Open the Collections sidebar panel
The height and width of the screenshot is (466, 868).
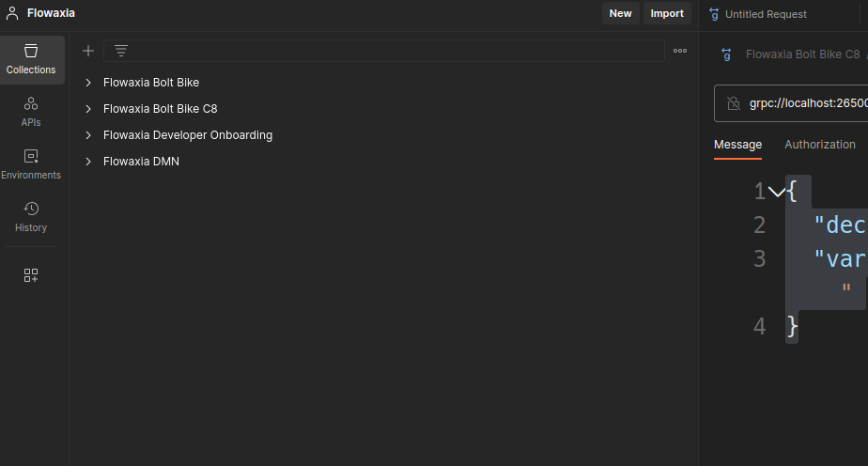point(31,59)
